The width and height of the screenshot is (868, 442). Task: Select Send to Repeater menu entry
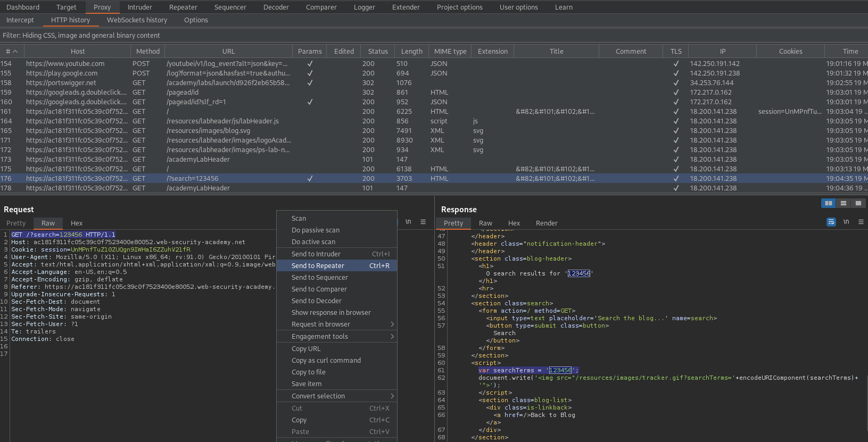[337, 265]
